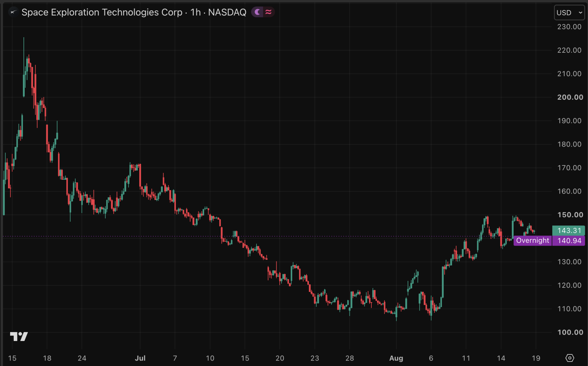Click the green 143.31 current price label
The image size is (588, 366).
click(x=569, y=230)
